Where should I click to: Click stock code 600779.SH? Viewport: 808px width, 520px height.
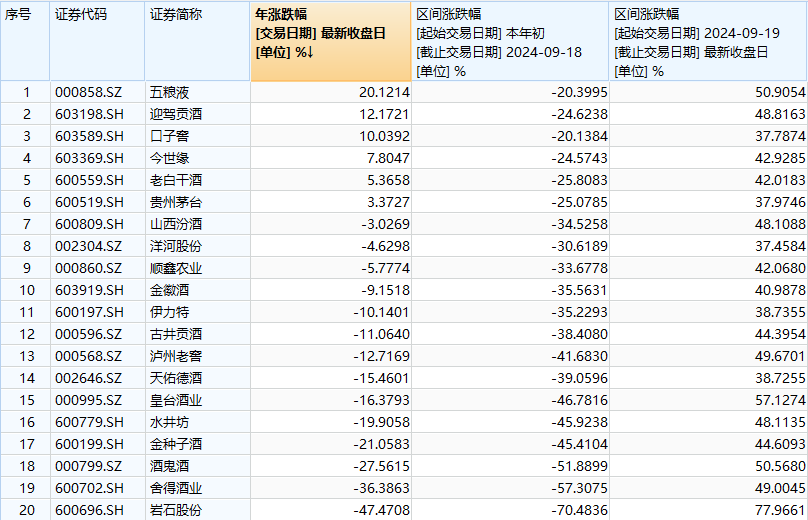pyautogui.click(x=89, y=422)
